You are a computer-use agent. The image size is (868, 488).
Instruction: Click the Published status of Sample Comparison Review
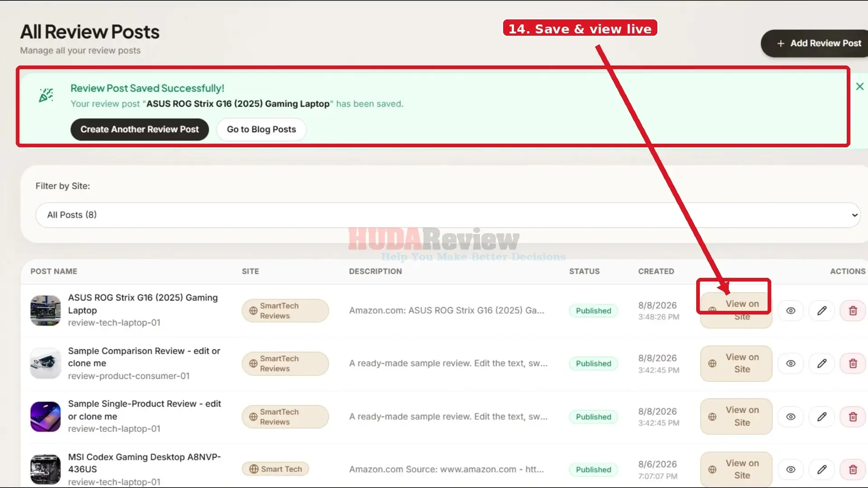[593, 364]
